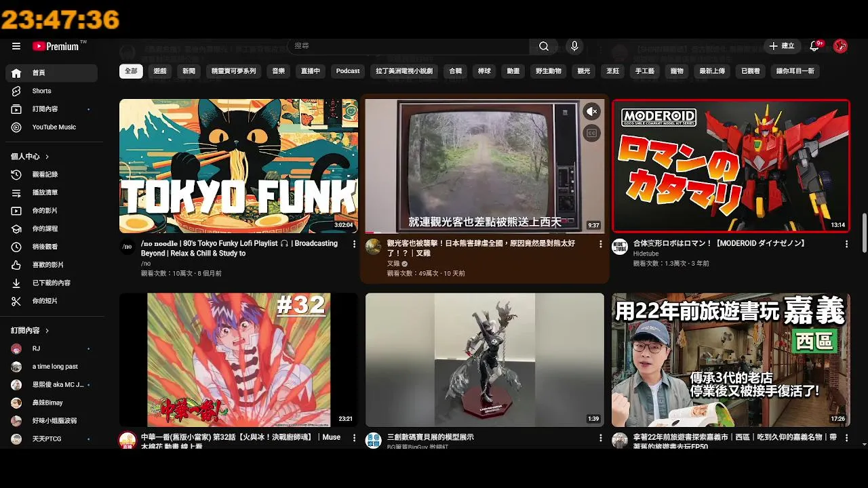Open the 嘉義 travel book thumbnail
The image size is (868, 488).
(731, 360)
